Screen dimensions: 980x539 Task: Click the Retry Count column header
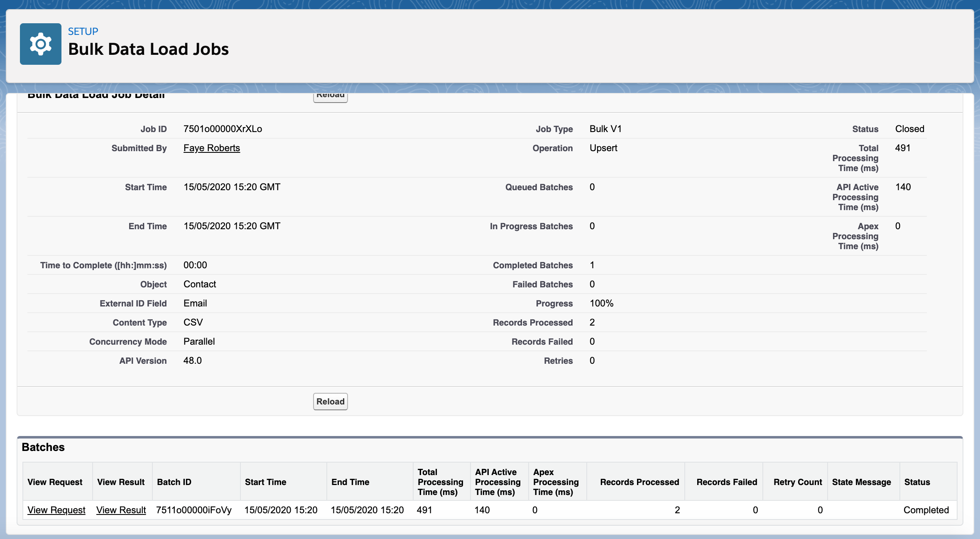coord(797,482)
